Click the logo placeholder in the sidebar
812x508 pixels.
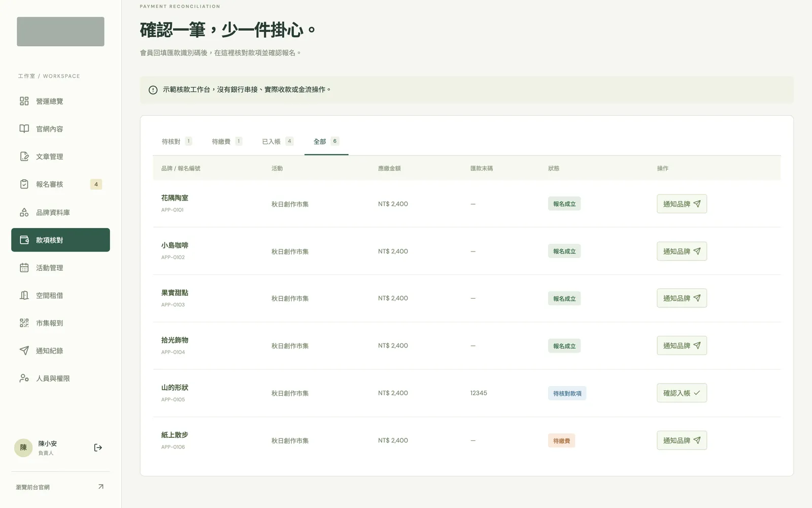[x=60, y=31]
